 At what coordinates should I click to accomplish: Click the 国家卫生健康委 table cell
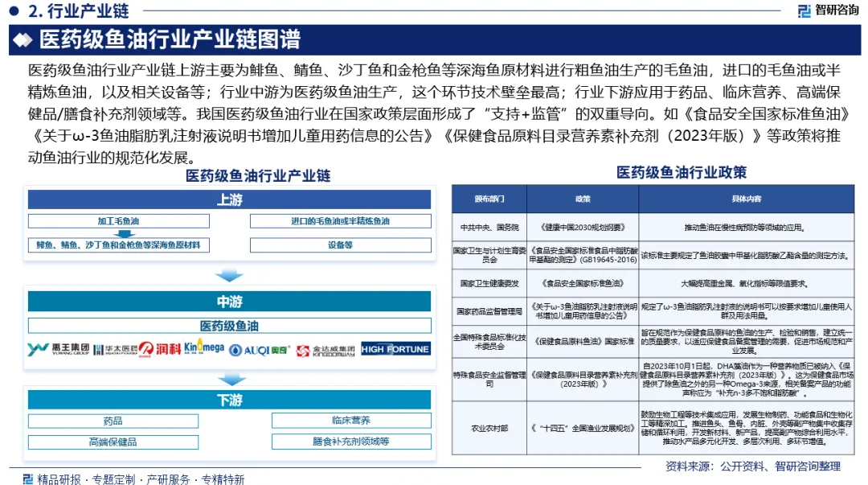coord(489,283)
